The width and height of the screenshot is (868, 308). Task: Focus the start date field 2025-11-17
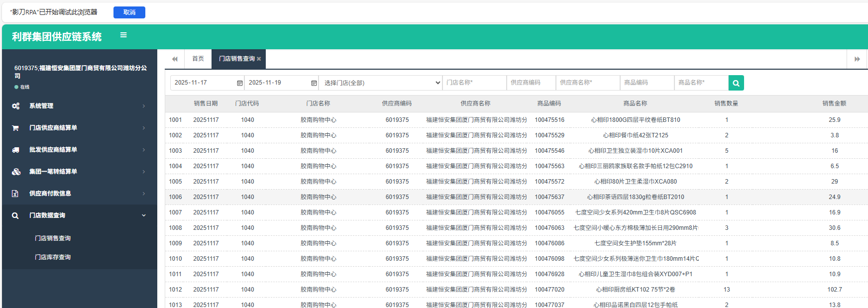[x=207, y=83]
